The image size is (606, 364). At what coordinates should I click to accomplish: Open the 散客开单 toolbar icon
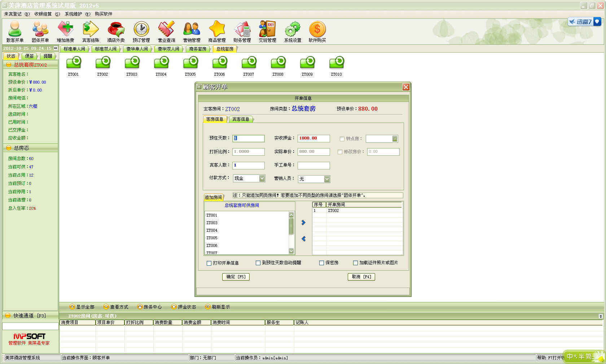click(15, 32)
